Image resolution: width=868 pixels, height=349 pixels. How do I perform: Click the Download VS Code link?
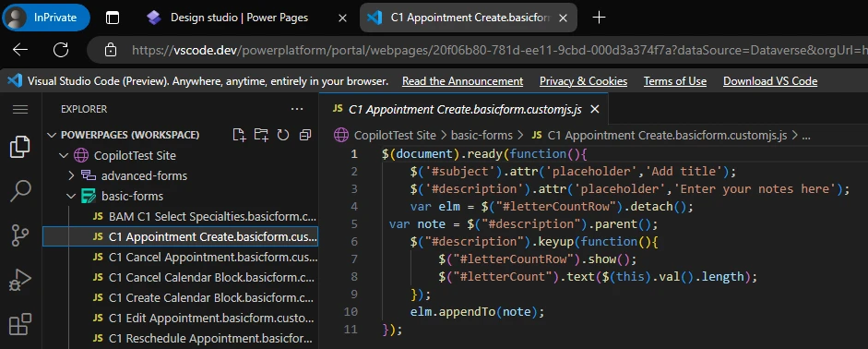[770, 81]
